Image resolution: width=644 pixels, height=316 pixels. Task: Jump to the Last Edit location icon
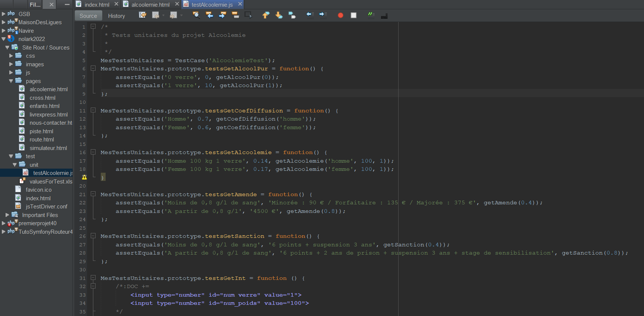tap(142, 15)
